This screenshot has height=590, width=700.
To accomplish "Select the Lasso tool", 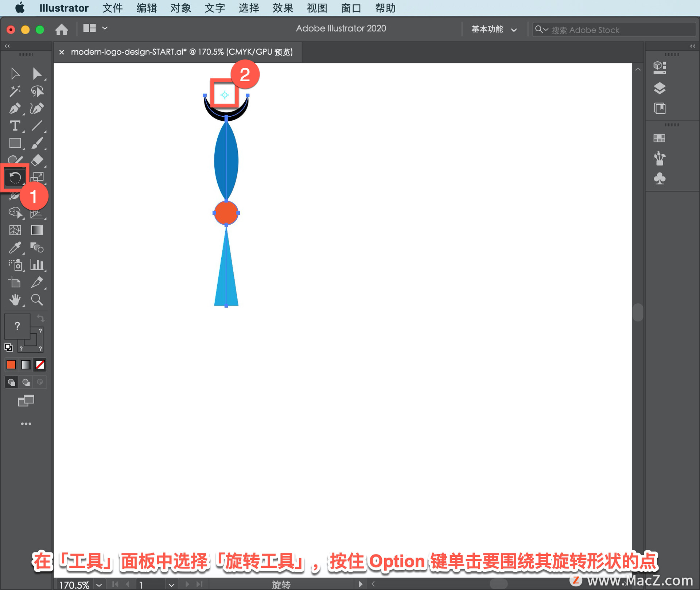I will tap(37, 91).
